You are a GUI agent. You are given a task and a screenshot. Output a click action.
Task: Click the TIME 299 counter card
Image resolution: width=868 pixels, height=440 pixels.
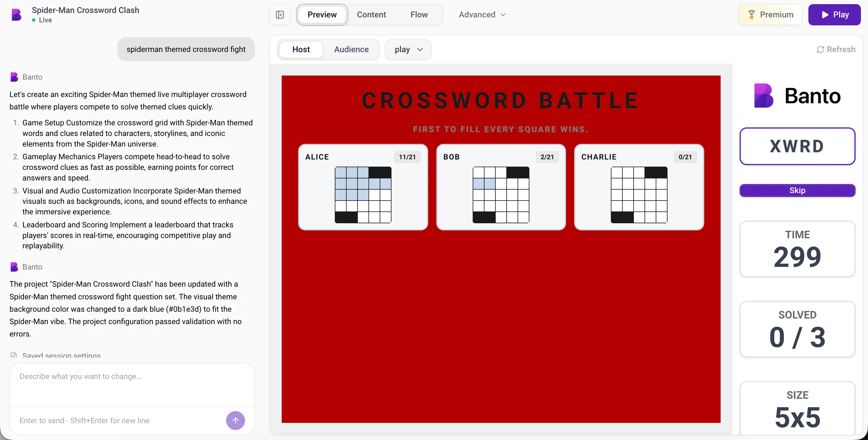click(x=797, y=249)
